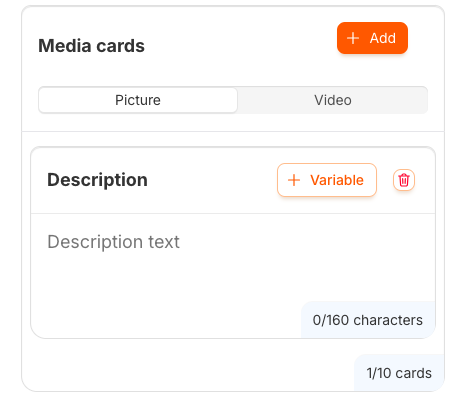Viewport: 450px width, 404px height.
Task: Click the Add button's text label
Action: pos(383,38)
